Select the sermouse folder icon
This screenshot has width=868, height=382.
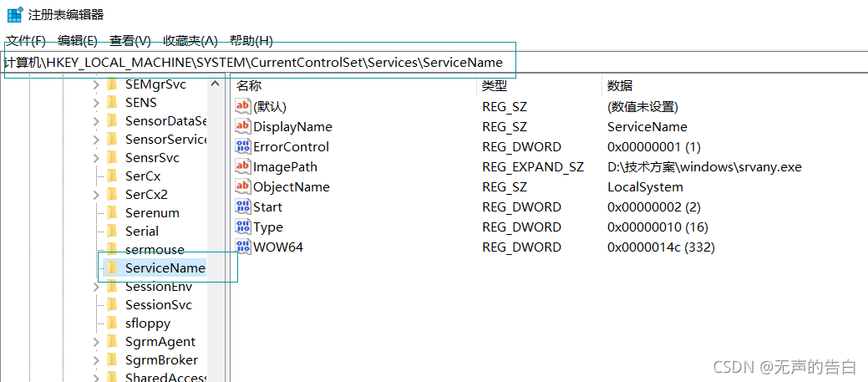click(113, 250)
